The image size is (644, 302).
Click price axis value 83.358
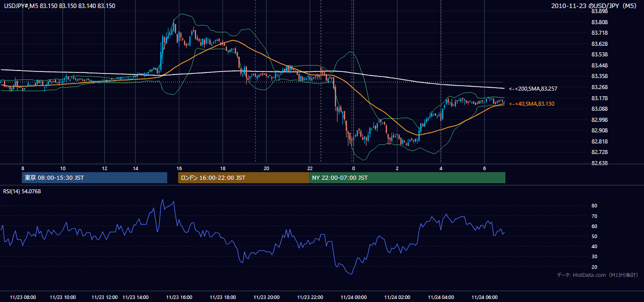click(599, 76)
